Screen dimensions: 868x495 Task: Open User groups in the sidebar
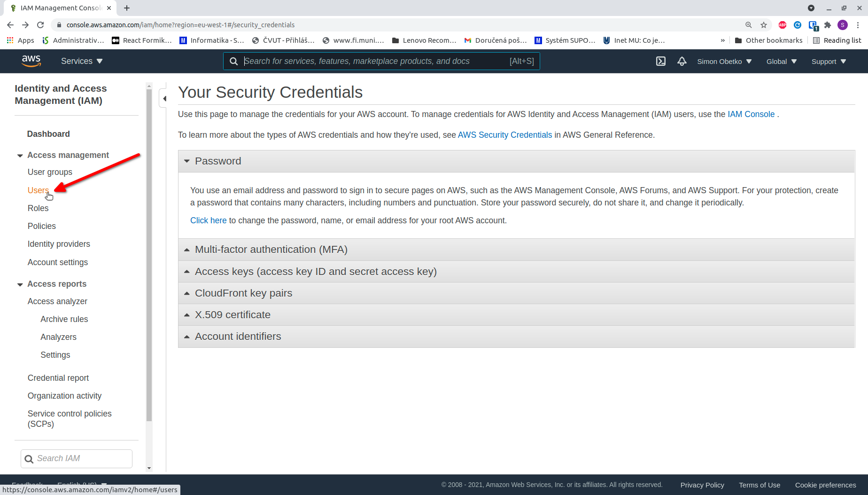[x=50, y=172]
